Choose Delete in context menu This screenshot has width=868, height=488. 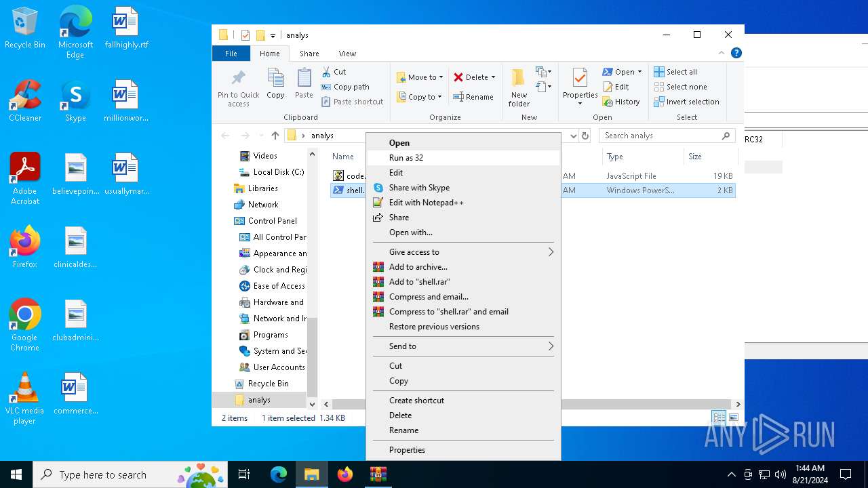pyautogui.click(x=463, y=415)
